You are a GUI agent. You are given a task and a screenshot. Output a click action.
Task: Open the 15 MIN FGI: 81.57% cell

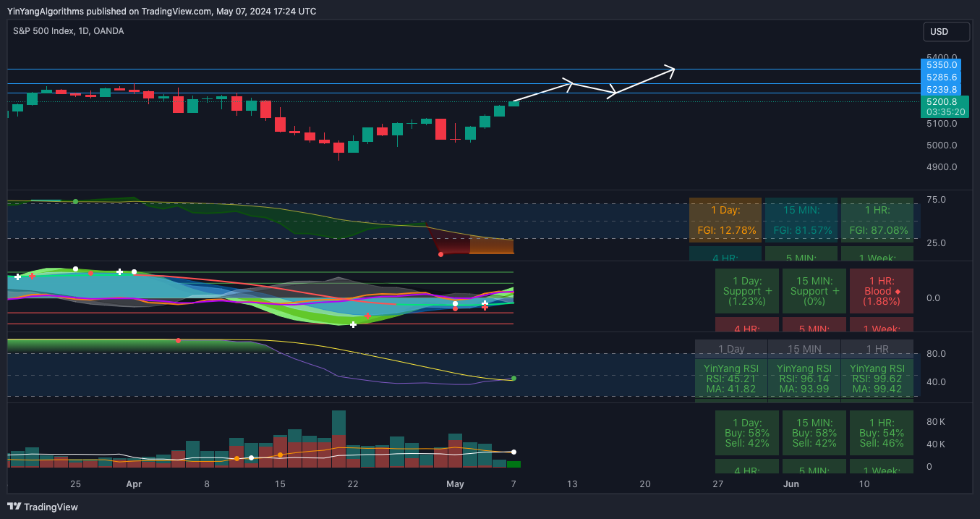pyautogui.click(x=801, y=219)
